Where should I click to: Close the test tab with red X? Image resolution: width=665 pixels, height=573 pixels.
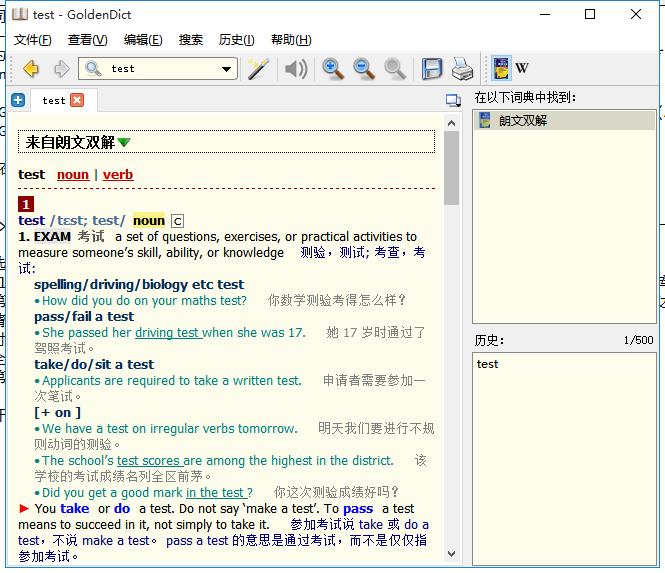(x=77, y=101)
